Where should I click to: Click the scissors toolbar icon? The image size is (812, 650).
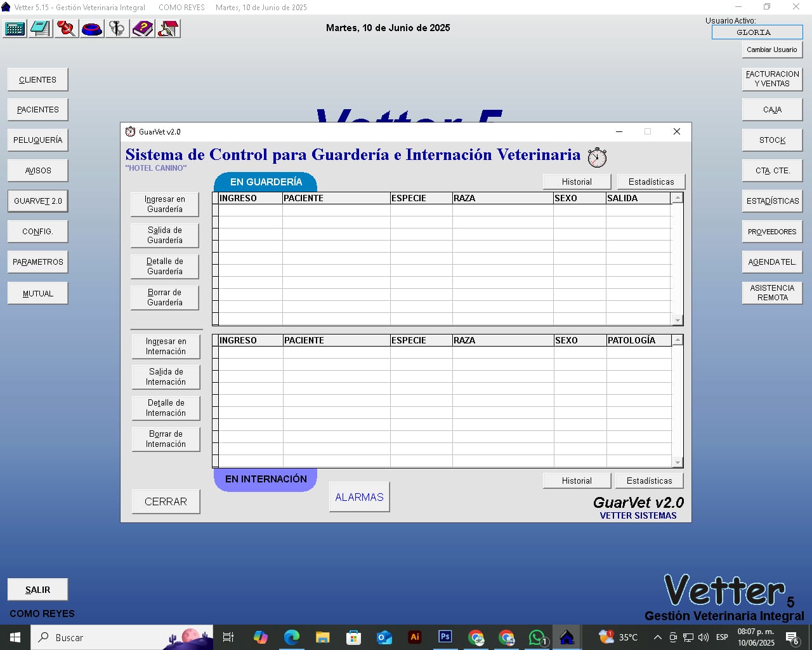click(117, 29)
